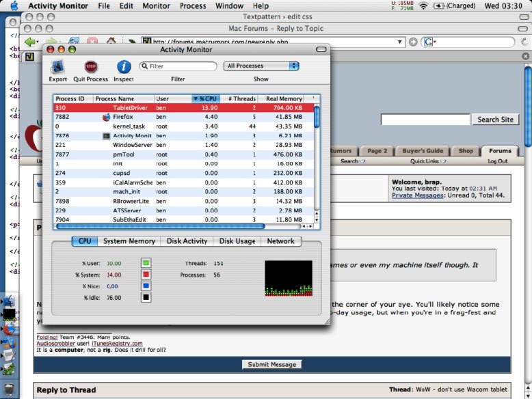Click the Submit Message button
Screen dimensions: 532x399
point(271,364)
